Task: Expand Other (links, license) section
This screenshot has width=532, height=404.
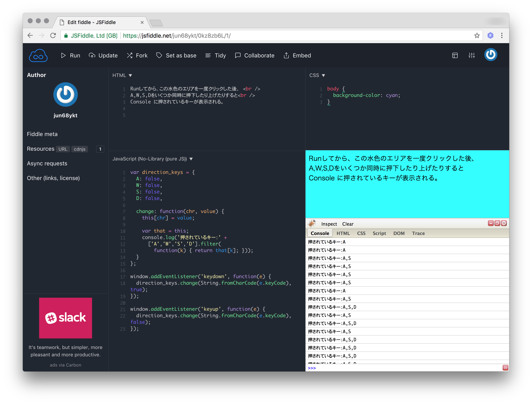Action: (53, 178)
